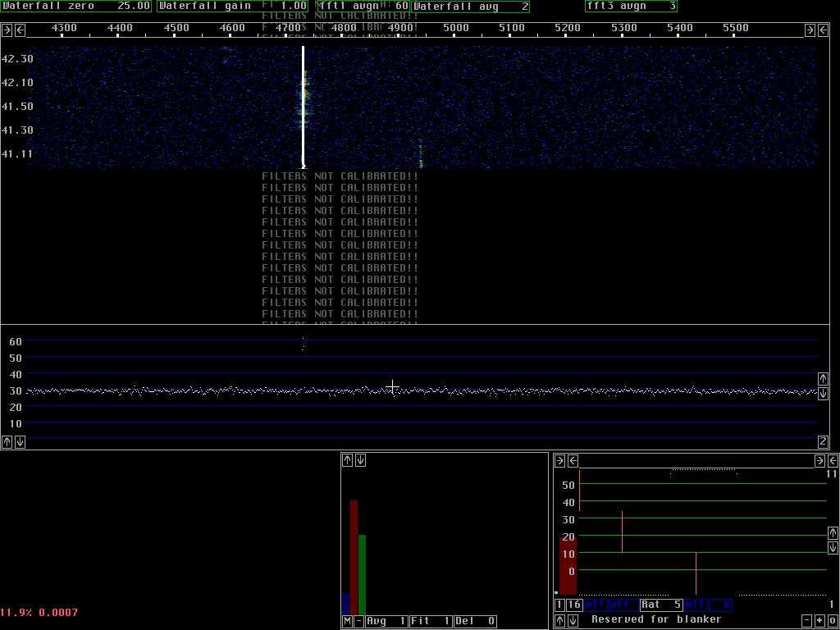
Task: Click the crosshair cursor on the spectrum trace
Action: click(x=393, y=387)
